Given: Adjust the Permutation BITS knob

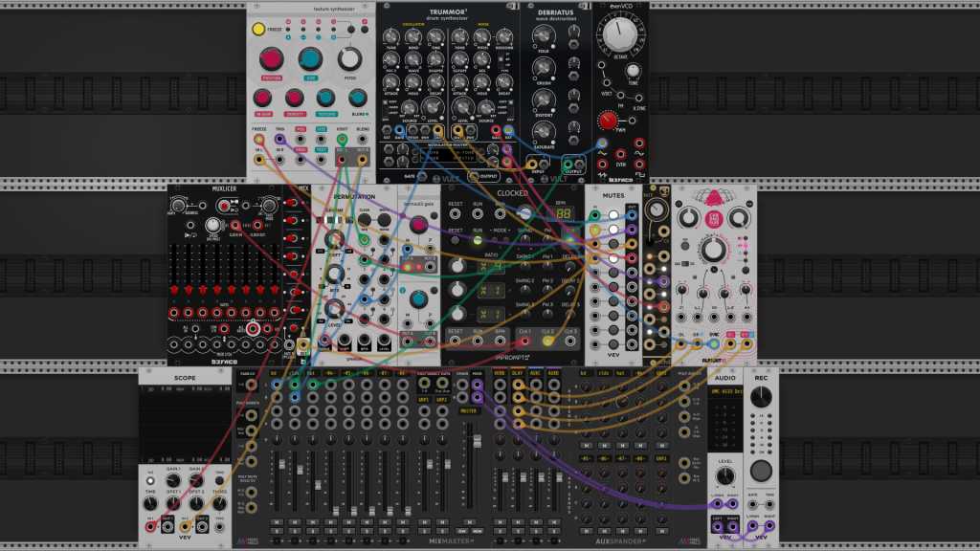Looking at the screenshot, I should click(x=334, y=274).
